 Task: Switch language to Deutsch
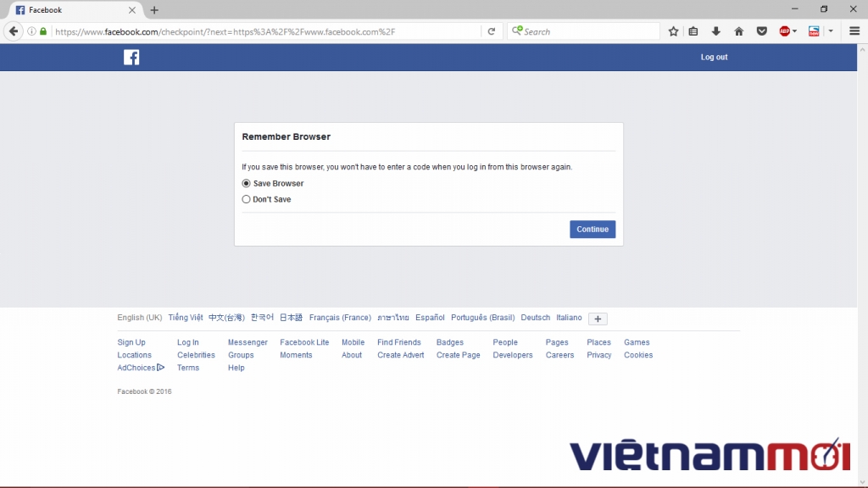[536, 318]
